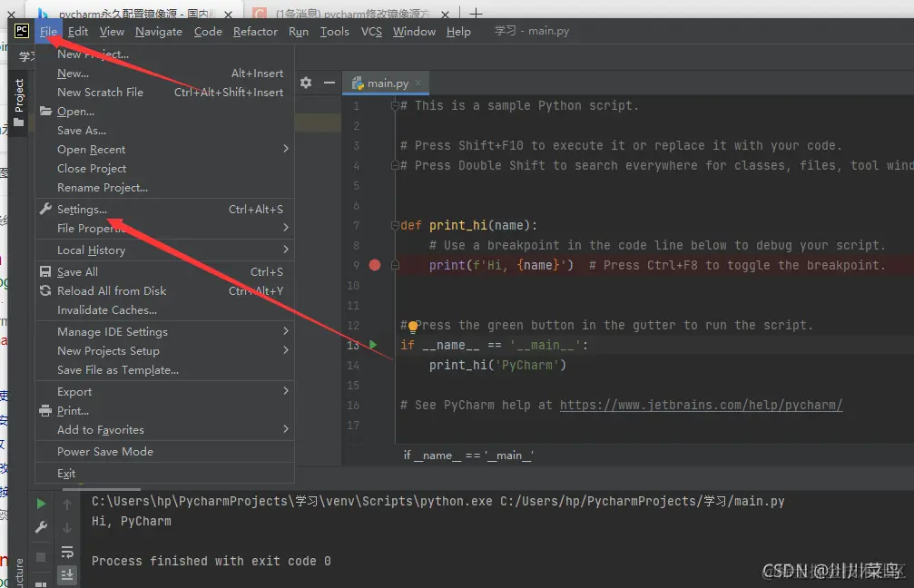Image resolution: width=914 pixels, height=588 pixels.
Task: Click the Save All disk icon
Action: [45, 271]
